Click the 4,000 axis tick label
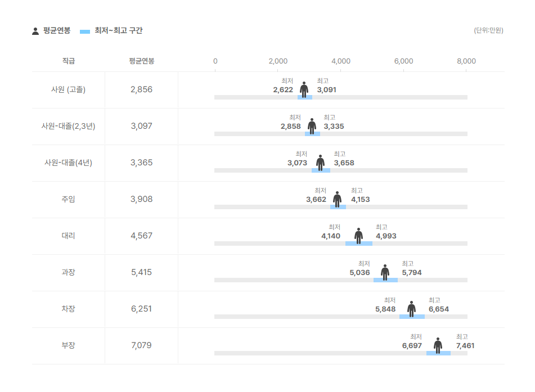The image size is (535, 392). pos(341,61)
